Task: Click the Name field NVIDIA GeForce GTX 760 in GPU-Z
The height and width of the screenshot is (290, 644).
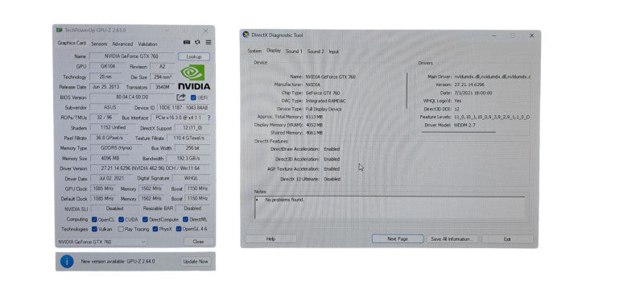Action: pyautogui.click(x=132, y=56)
